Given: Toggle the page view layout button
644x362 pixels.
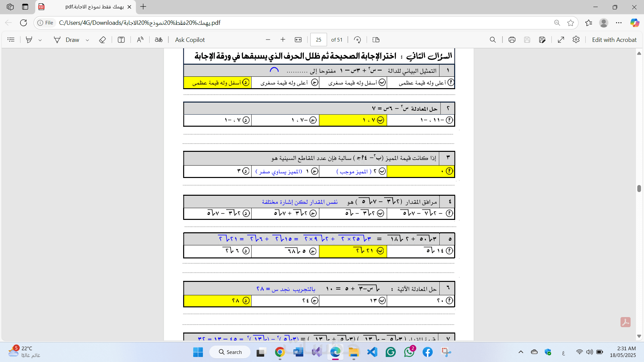Looking at the screenshot, I should click(x=376, y=40).
